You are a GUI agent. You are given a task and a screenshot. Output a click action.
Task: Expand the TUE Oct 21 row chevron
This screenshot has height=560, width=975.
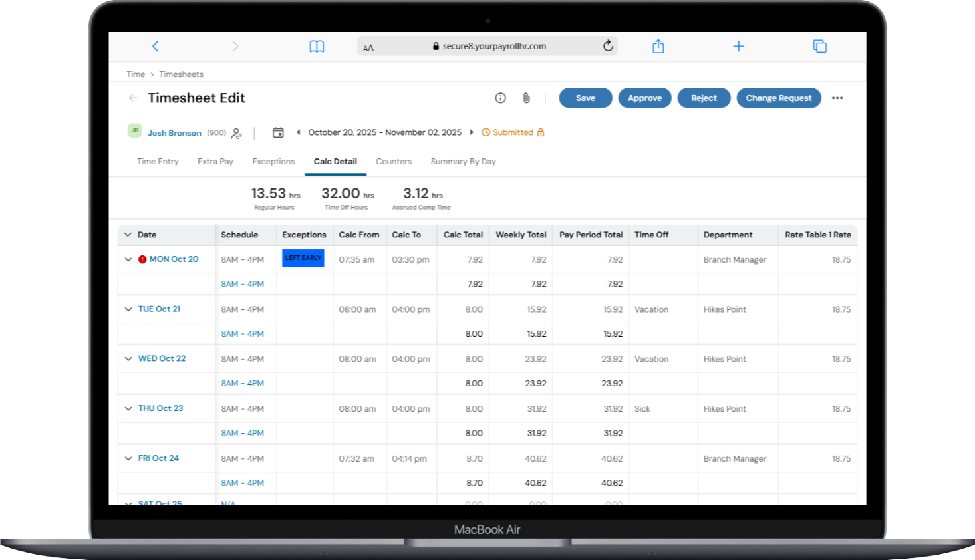tap(128, 309)
